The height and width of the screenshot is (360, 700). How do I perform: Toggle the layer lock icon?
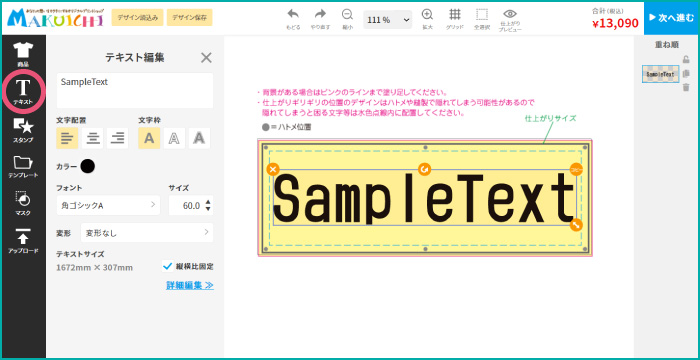coord(686,59)
